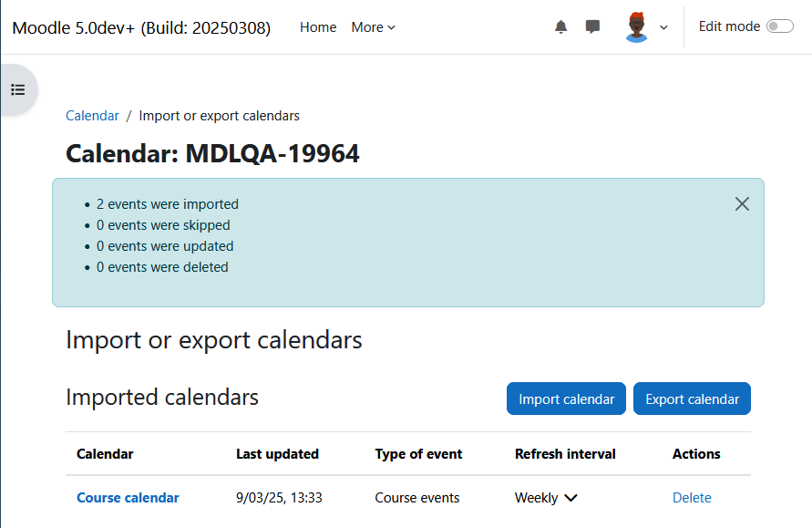The image size is (812, 528).
Task: Click the 'Import or export calendars' breadcrumb text
Action: tap(219, 116)
